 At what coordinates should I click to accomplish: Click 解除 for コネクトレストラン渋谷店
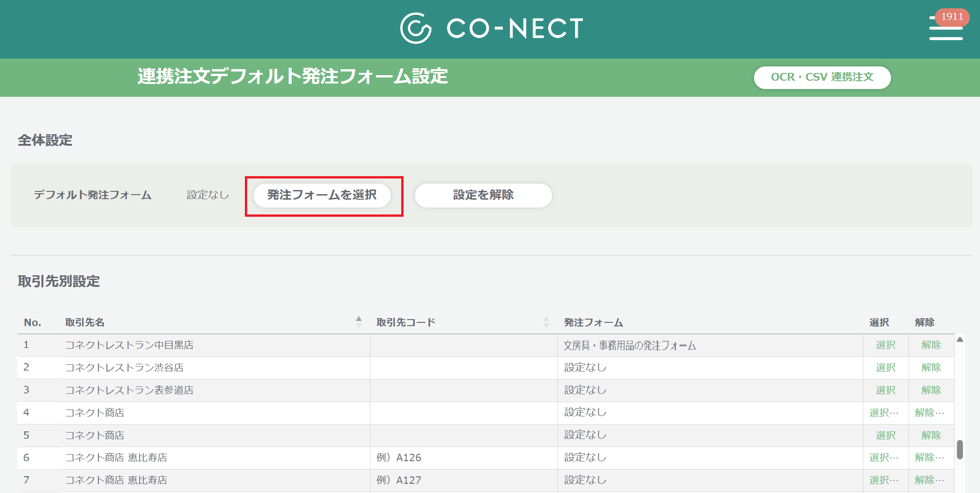[931, 368]
